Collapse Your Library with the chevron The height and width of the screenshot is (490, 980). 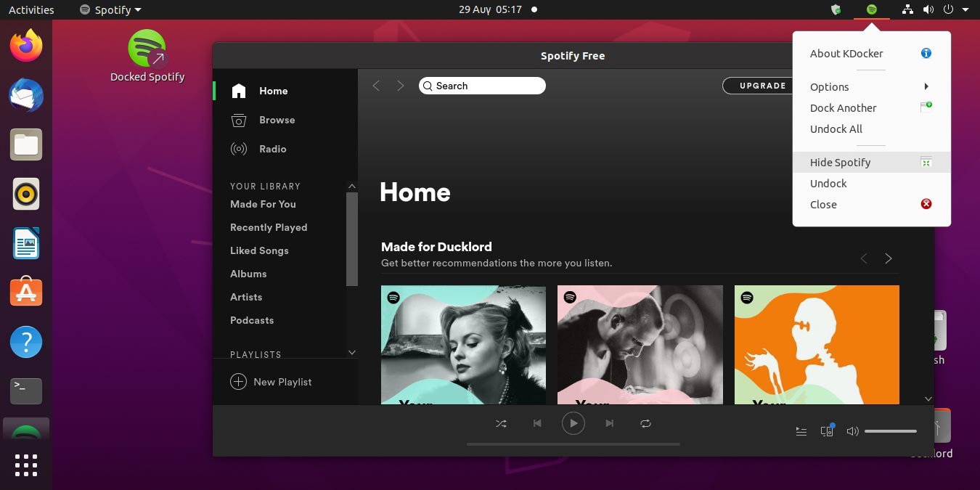click(352, 186)
